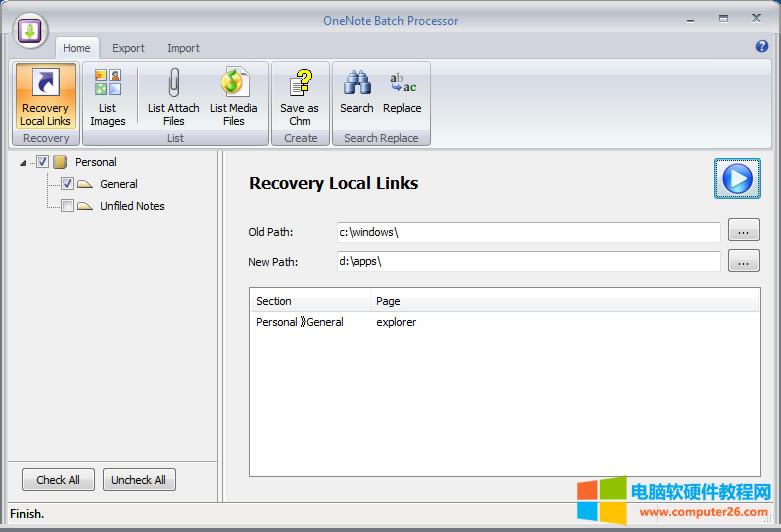Select the Recovery Local Links tool
This screenshot has height=532, width=781.
tap(46, 97)
